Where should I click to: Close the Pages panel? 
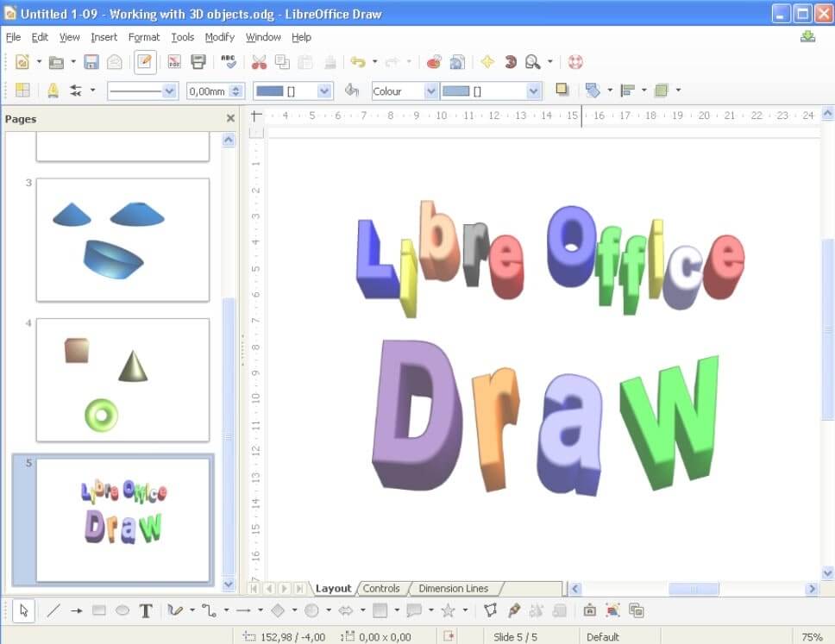pyautogui.click(x=230, y=118)
